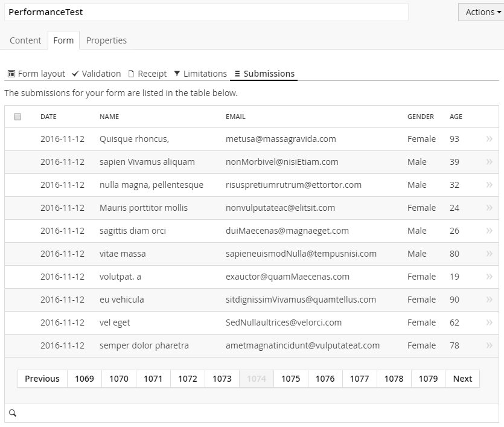
Task: Toggle the select-all checkbox in table header
Action: [x=18, y=115]
